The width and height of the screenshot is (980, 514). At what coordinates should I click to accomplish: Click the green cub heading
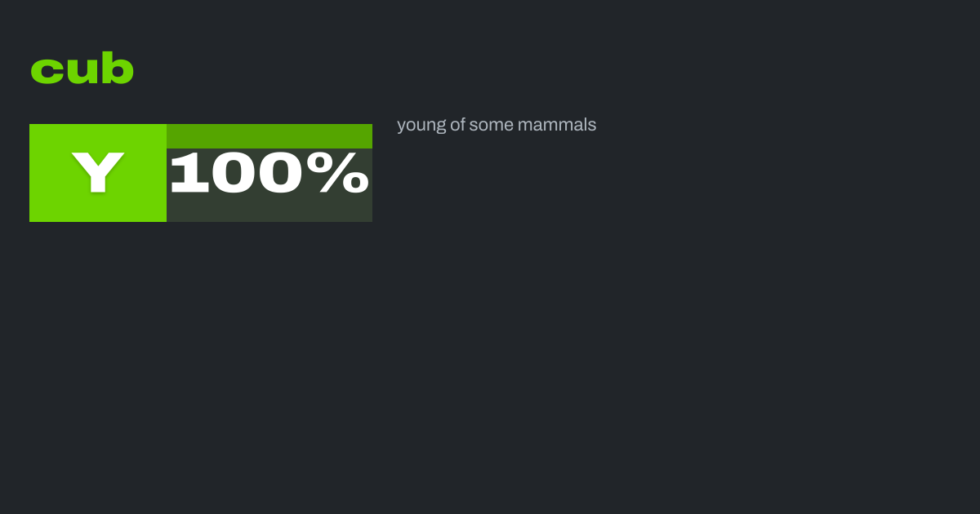(x=82, y=69)
